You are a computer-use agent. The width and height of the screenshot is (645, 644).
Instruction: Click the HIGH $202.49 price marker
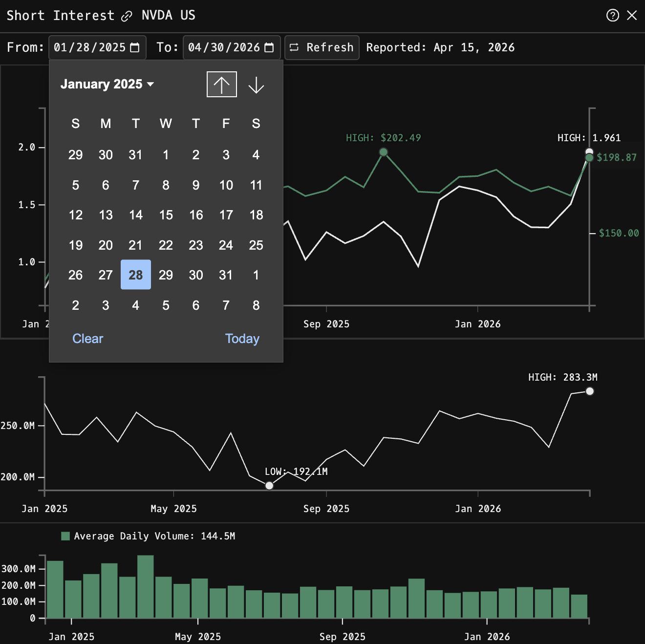click(x=384, y=152)
